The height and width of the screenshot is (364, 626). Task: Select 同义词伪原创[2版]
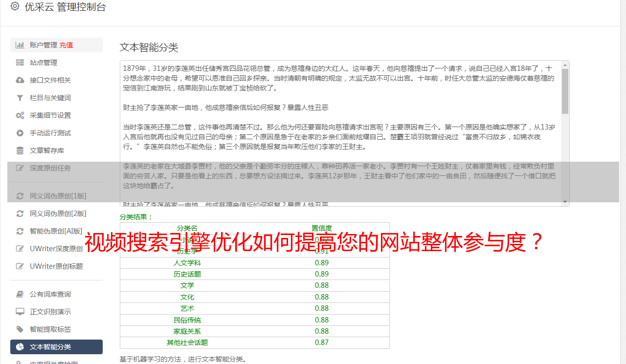[x=56, y=214]
